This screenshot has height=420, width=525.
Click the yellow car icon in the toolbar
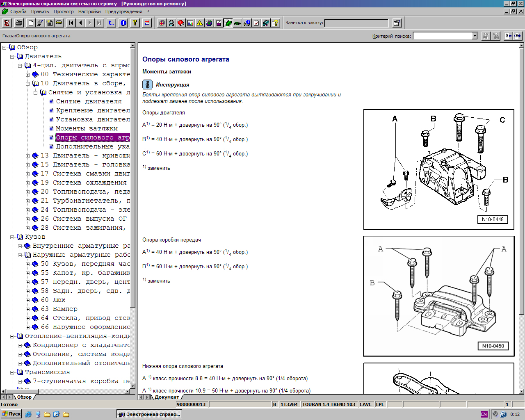59,23
